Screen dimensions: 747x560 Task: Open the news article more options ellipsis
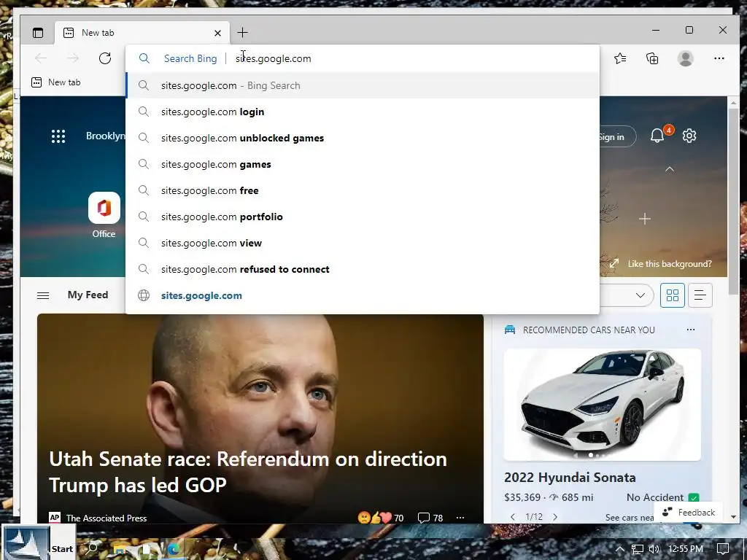click(x=460, y=518)
